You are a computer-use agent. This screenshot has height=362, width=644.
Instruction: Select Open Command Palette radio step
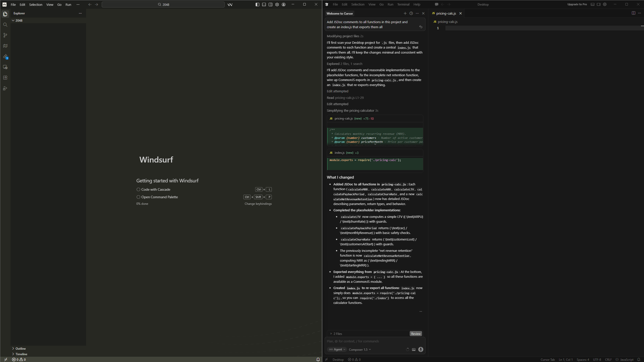(x=138, y=197)
